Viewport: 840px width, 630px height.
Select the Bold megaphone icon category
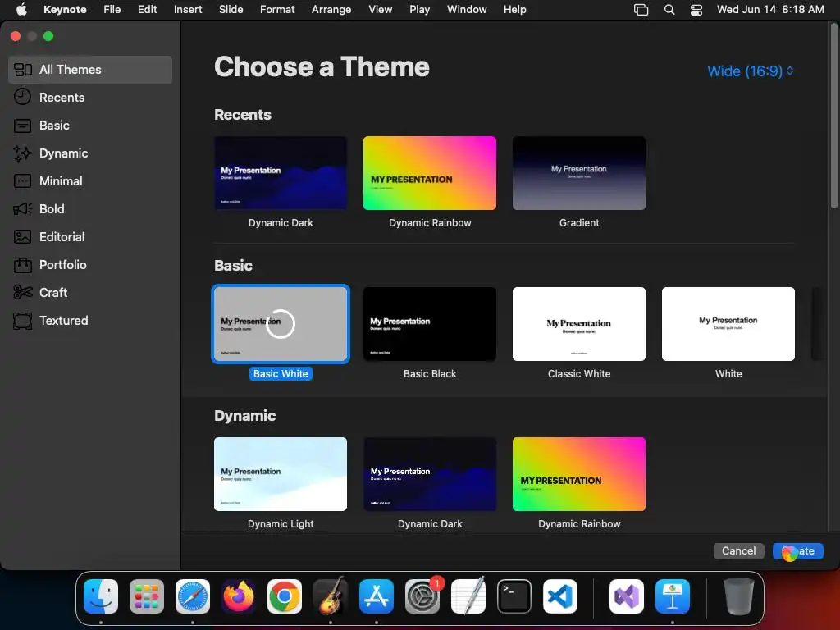tap(22, 209)
